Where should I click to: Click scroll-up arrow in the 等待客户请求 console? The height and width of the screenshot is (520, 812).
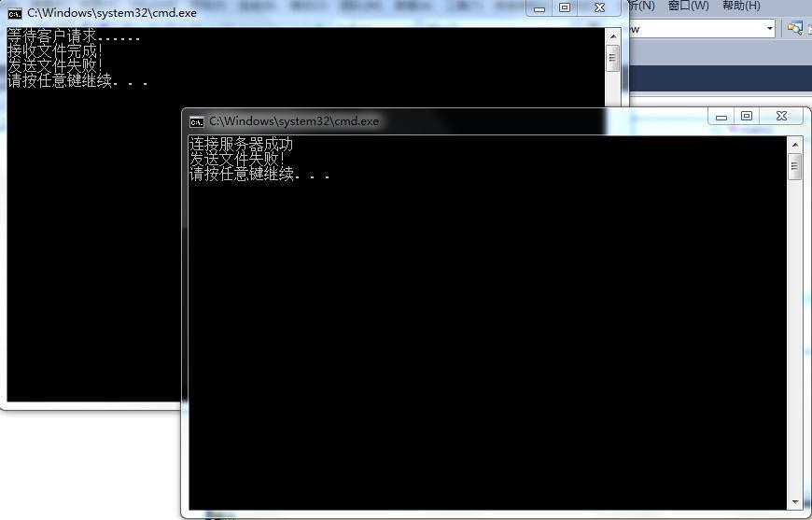613,35
